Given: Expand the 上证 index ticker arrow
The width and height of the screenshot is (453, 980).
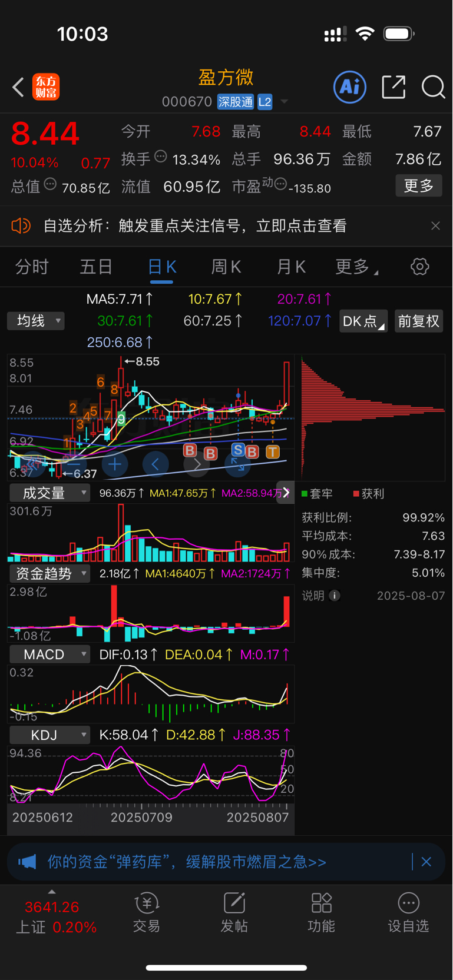Looking at the screenshot, I should pos(52,892).
